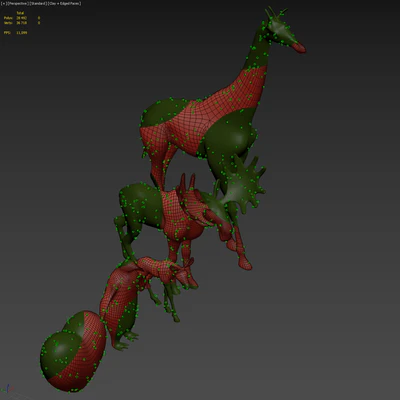The image size is (400, 400).
Task: Open the Edged Faces display mode menu
Action: click(65, 3)
